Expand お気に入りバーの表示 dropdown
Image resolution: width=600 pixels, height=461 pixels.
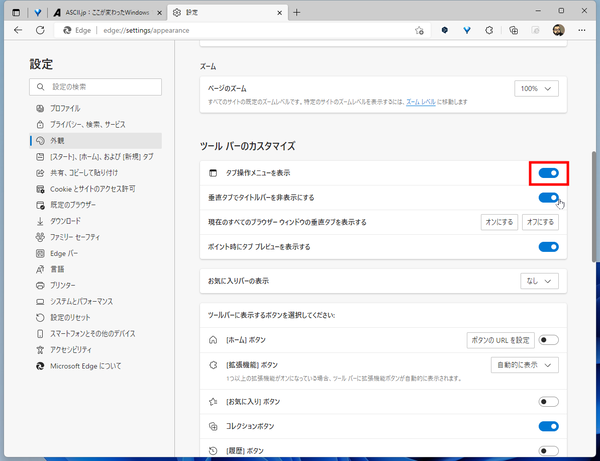tap(537, 282)
